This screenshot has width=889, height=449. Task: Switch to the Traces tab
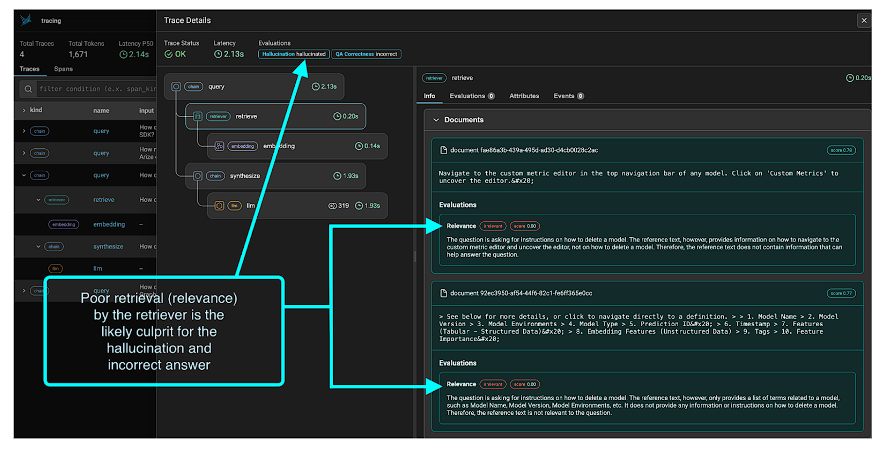point(29,69)
